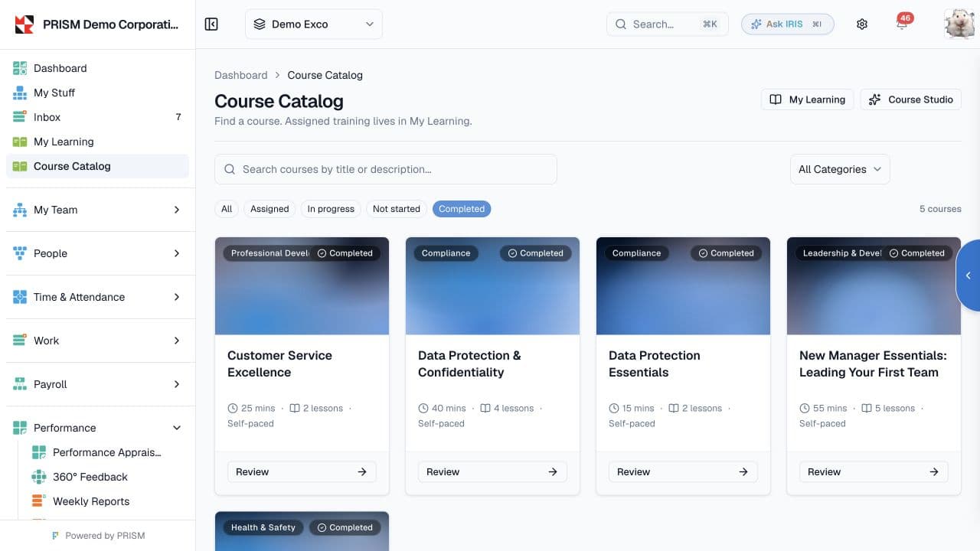This screenshot has width=980, height=551.
Task: Click the arrow on Customer Service Excellence Review
Action: tap(362, 472)
